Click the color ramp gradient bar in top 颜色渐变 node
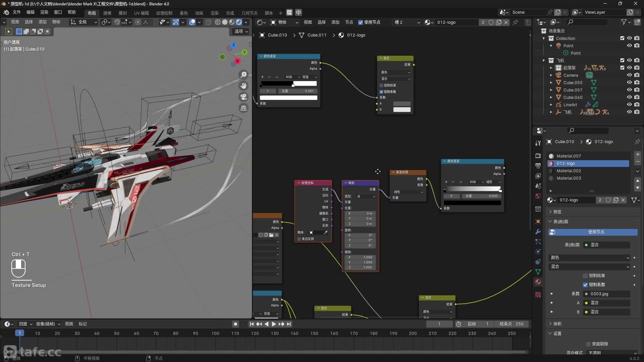Screen dimensions: 644x362 [x=288, y=83]
